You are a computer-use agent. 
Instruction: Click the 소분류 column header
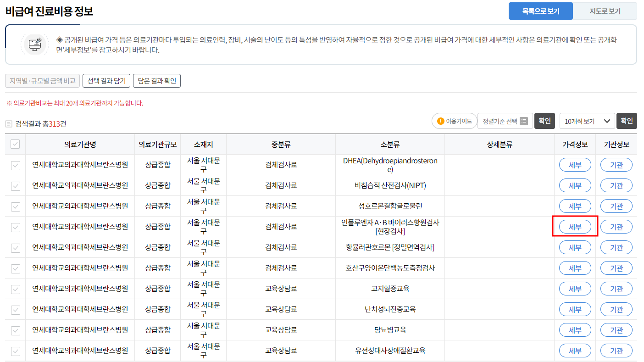(390, 145)
